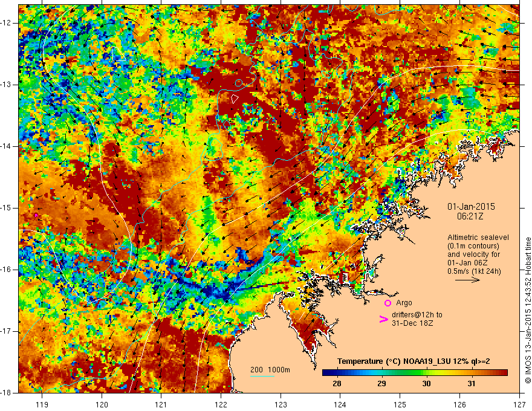This screenshot has height=411, width=532.
Task: Click the IMOS copyright timestamp text
Action: (528, 310)
